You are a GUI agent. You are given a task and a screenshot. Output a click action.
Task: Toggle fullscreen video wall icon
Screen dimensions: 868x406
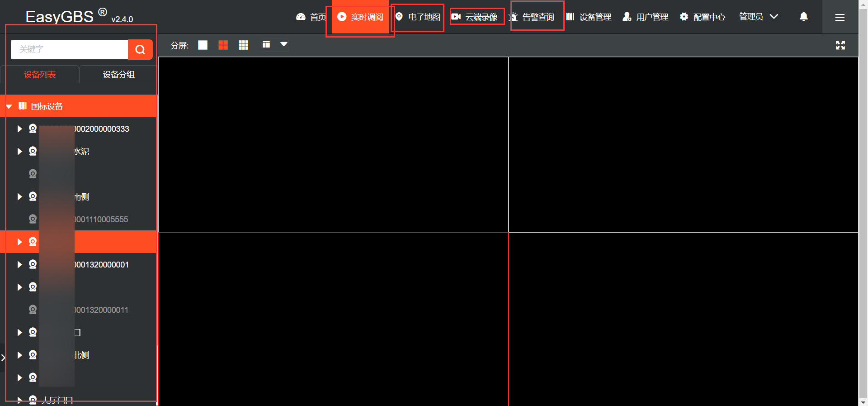(840, 45)
